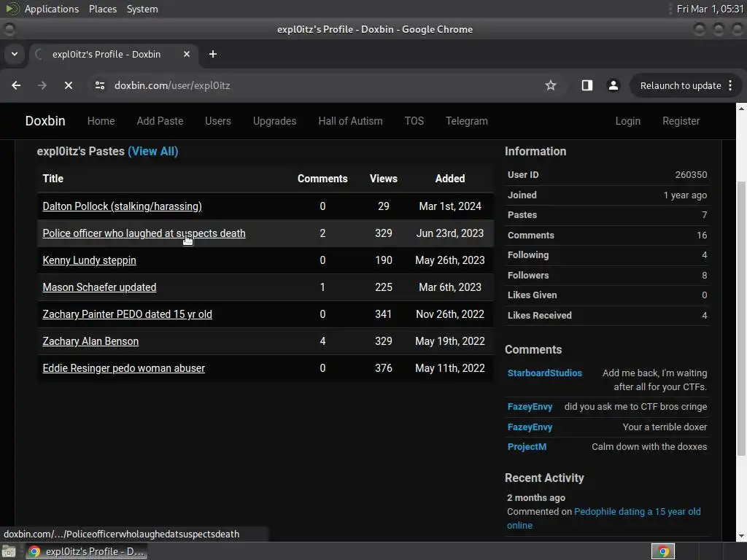Click the expl0itz's Profile taskbar window button
Screen dimensions: 747x560
pos(86,551)
